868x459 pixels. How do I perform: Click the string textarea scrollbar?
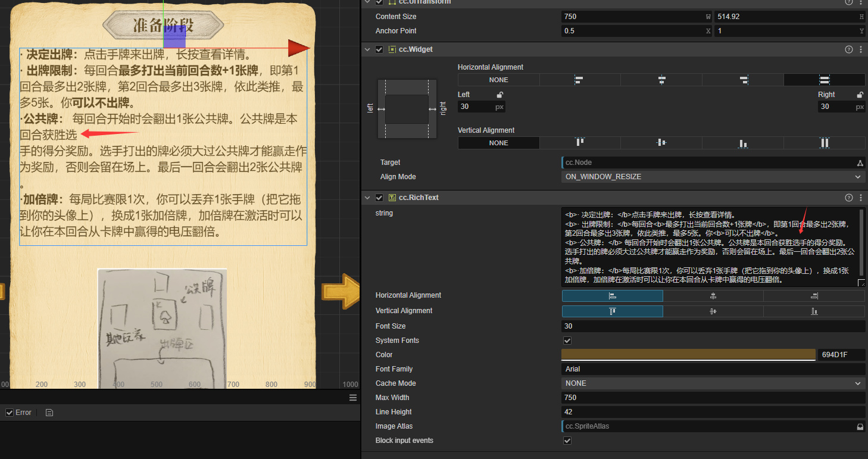tap(861, 243)
